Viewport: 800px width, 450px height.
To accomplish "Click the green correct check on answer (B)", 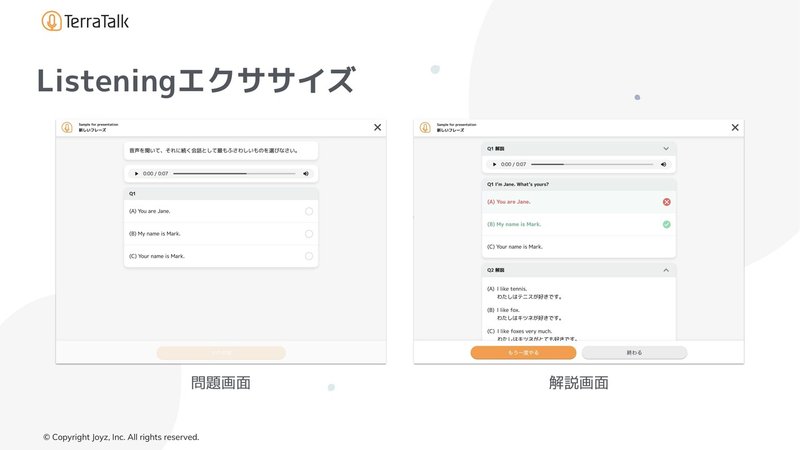I will tap(666, 224).
